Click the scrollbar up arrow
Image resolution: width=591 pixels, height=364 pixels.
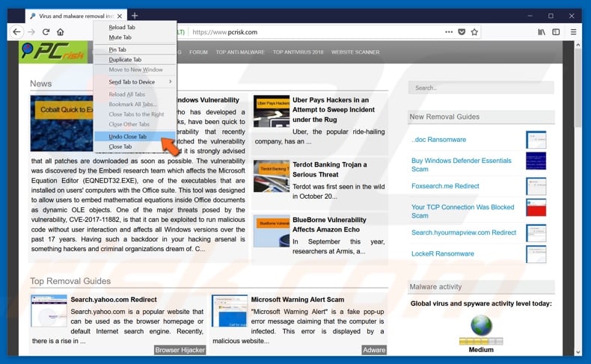(x=578, y=45)
